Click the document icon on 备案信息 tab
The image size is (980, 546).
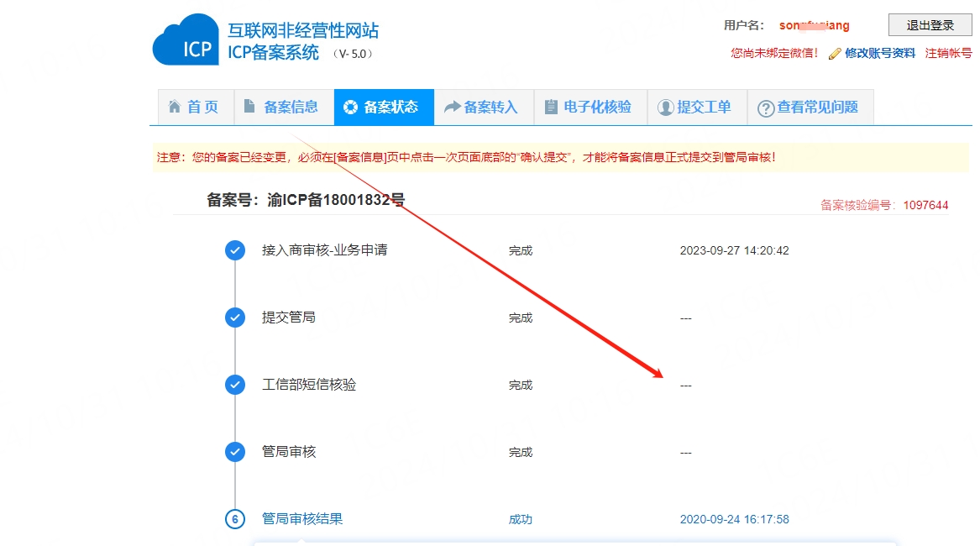[249, 107]
